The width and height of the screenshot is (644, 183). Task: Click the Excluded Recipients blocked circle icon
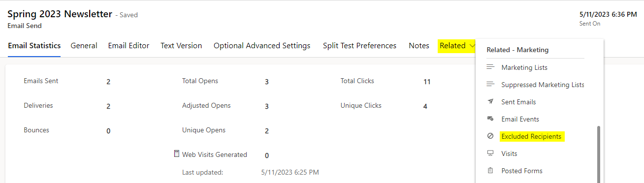pos(490,136)
